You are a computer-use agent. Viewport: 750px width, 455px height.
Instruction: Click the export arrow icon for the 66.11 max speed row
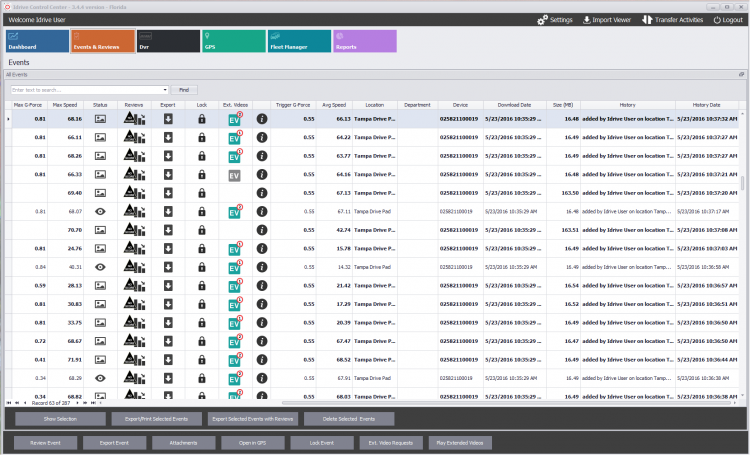click(168, 137)
